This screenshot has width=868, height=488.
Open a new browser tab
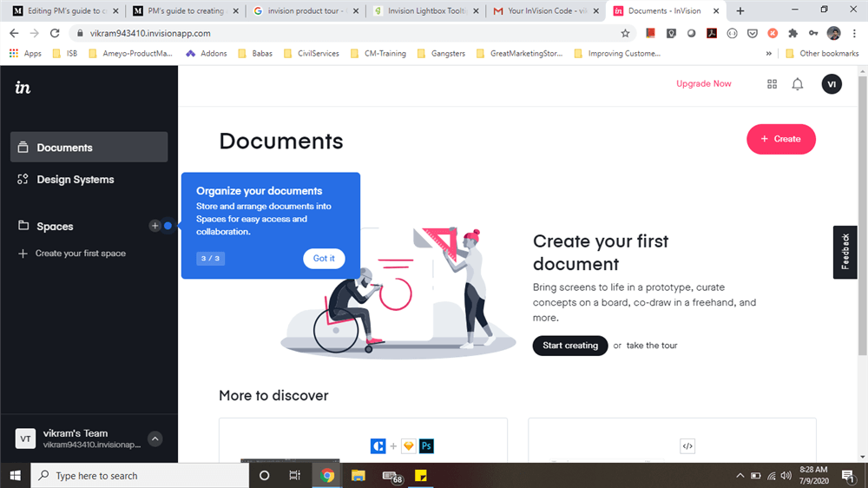tap(740, 10)
